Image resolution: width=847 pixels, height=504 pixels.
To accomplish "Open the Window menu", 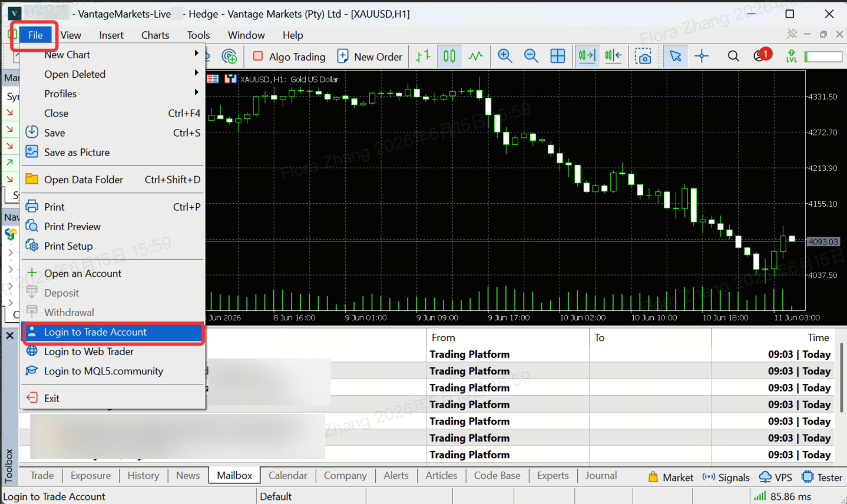I will tap(246, 35).
